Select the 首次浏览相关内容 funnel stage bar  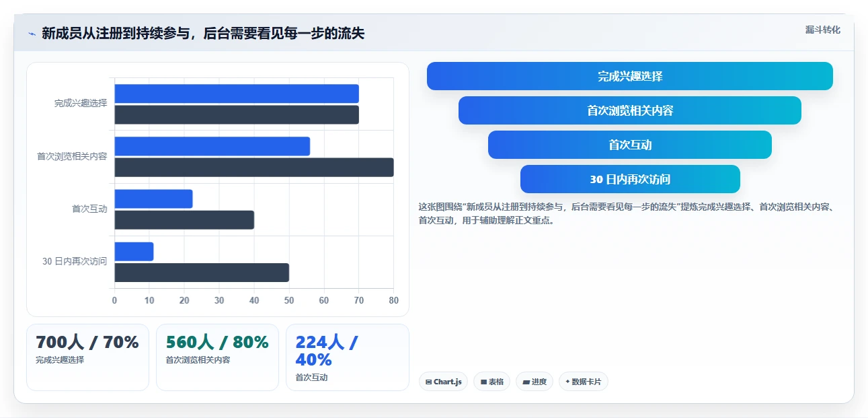630,110
